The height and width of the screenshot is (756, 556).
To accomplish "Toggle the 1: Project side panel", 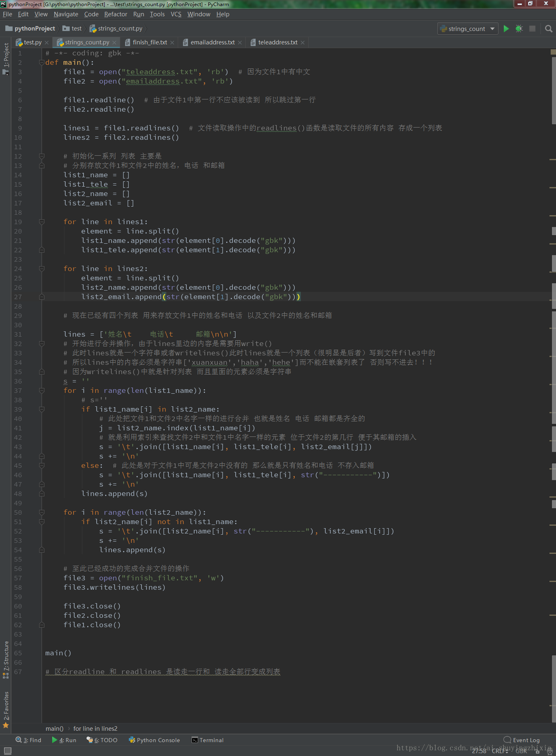I will click(x=6, y=55).
